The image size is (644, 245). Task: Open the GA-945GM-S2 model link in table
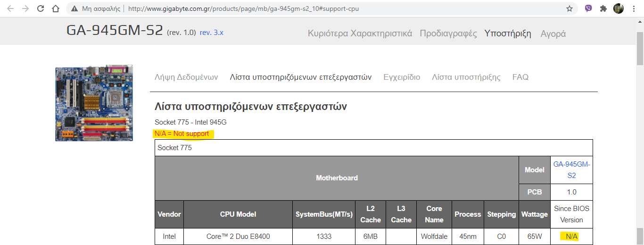[x=571, y=169]
